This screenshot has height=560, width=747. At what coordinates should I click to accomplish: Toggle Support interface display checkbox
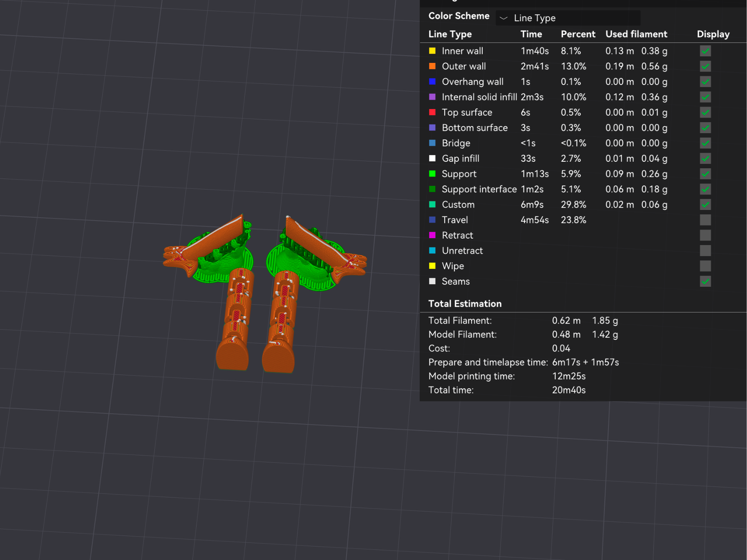[705, 189]
